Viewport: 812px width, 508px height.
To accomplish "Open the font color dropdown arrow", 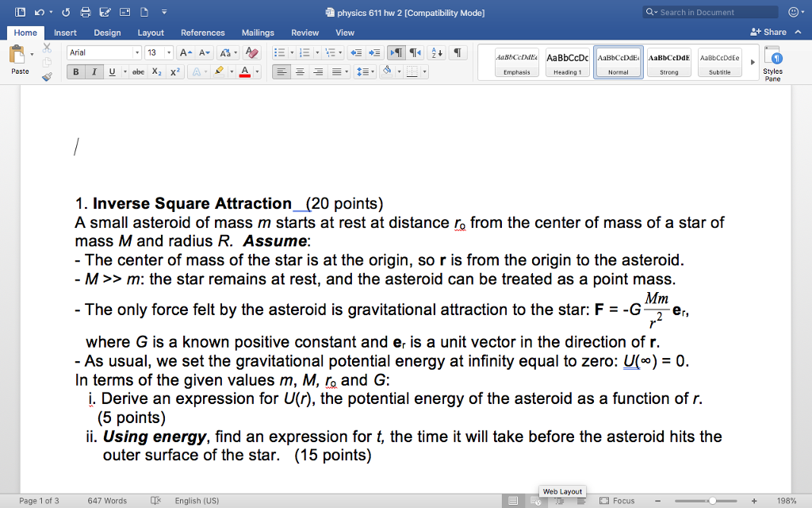I will [x=257, y=71].
